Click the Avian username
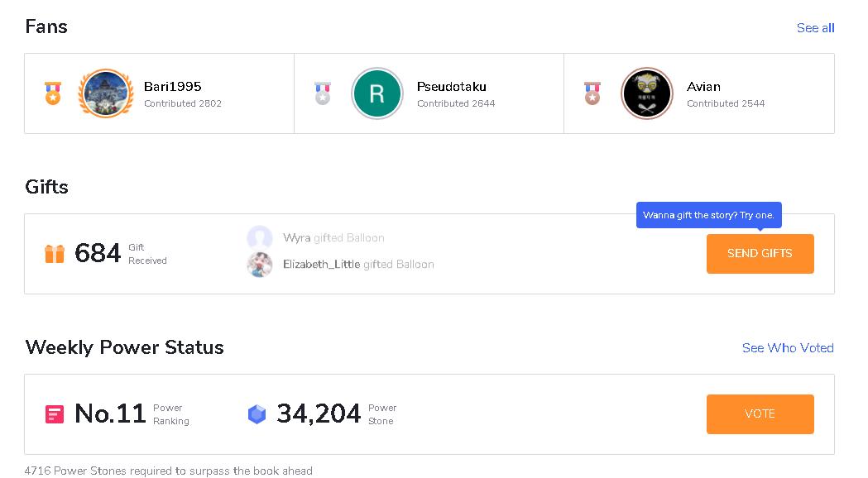 coord(703,87)
